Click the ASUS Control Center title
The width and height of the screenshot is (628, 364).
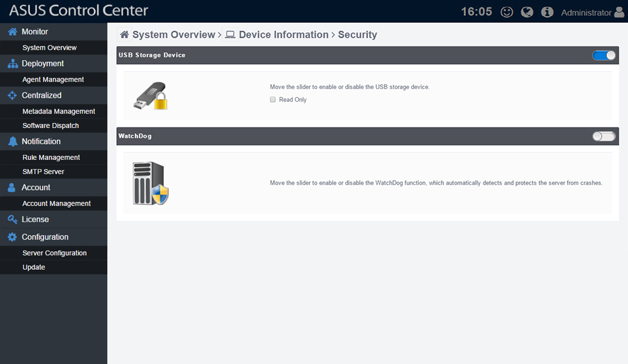[x=78, y=11]
